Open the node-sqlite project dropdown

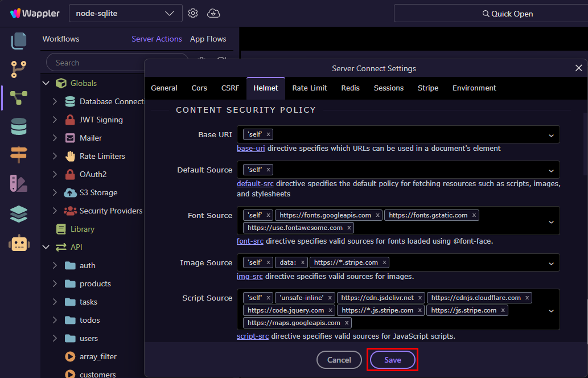(x=125, y=13)
